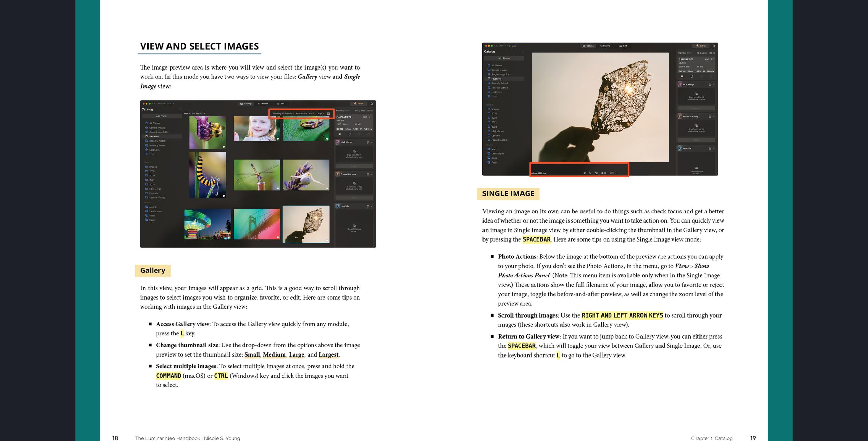Viewport: 868px width, 441px height.
Task: Toggle the eye preview icon under the leaf photo
Action: click(x=596, y=173)
